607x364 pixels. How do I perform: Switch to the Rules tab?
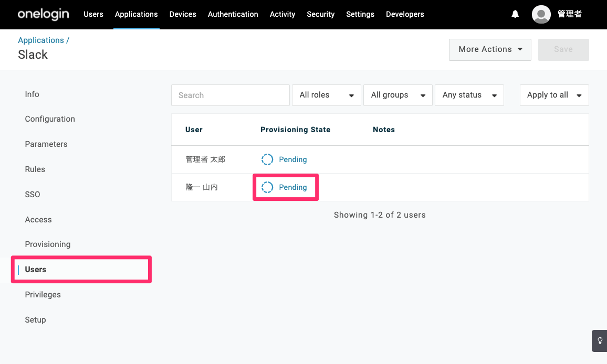(35, 169)
